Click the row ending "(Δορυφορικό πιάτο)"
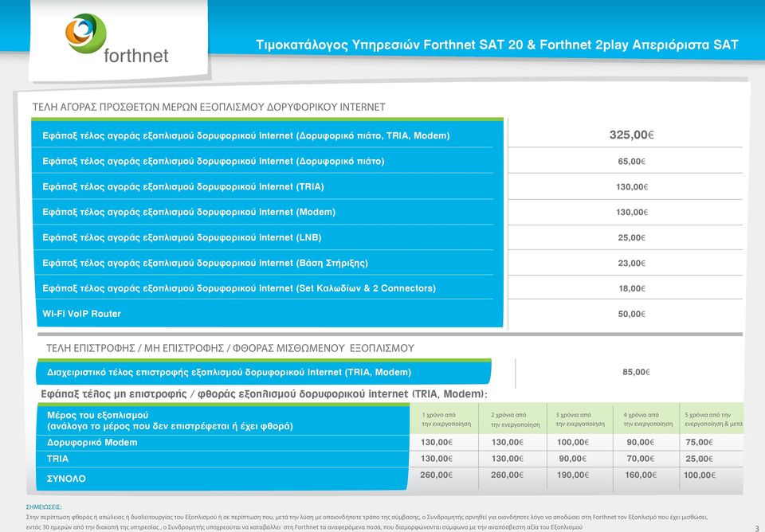The image size is (765, 532). [x=267, y=161]
